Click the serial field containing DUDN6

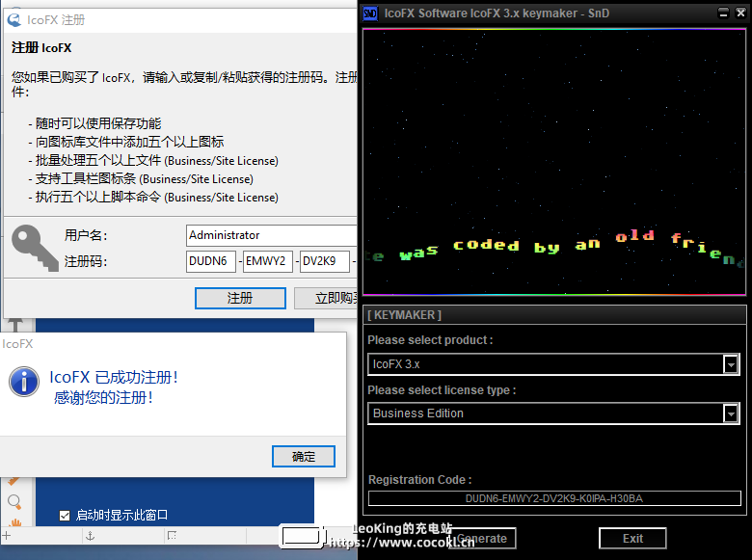click(211, 261)
